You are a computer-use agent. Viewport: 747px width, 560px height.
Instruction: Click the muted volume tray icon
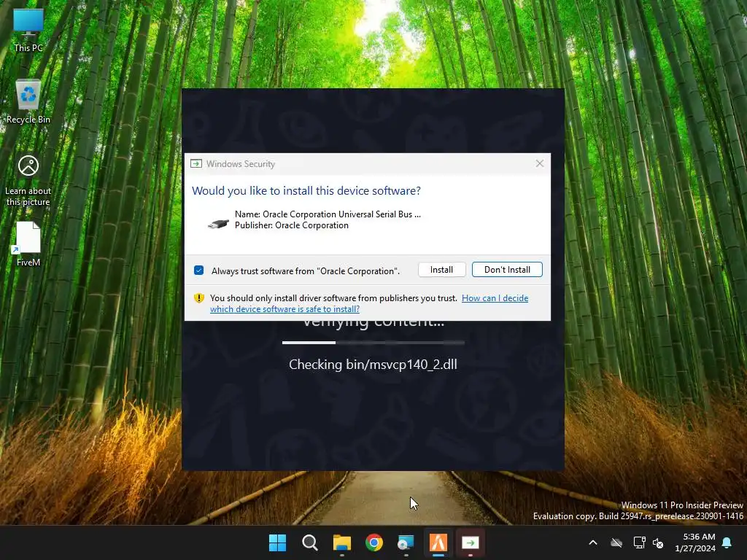[659, 542]
